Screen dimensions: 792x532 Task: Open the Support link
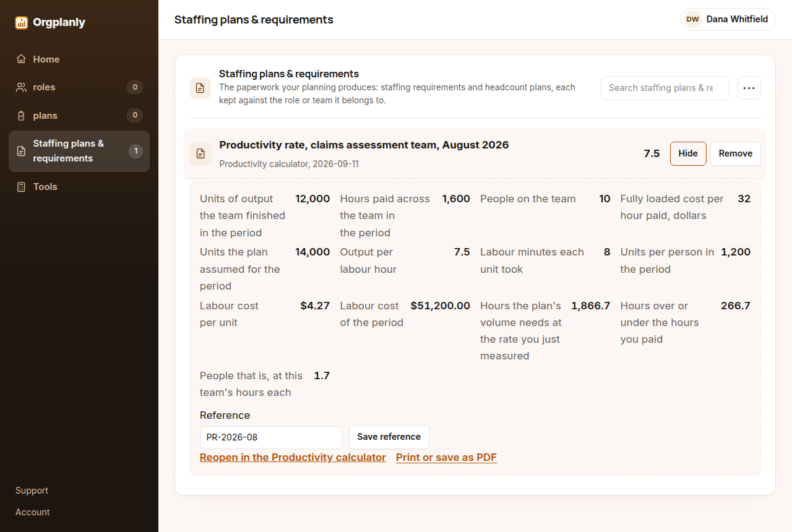(32, 491)
